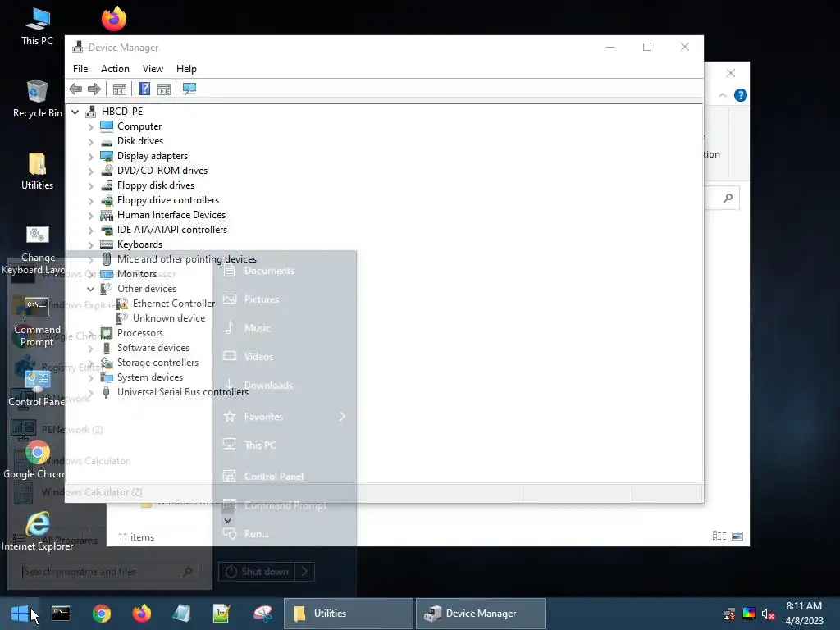Select the Processors tree row

point(139,333)
